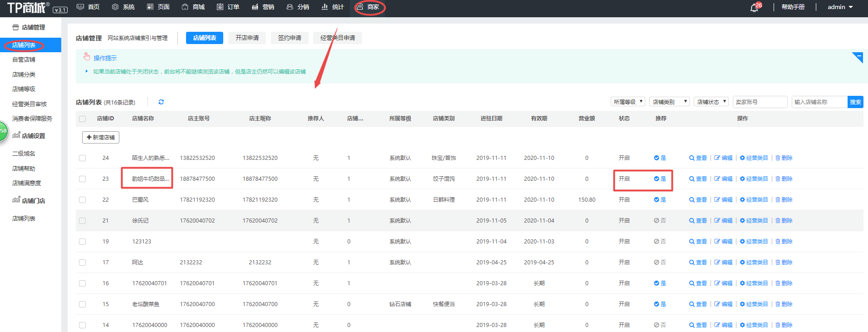
Task: Click 查看 magnifier icon for store ID 24
Action: pos(692,158)
